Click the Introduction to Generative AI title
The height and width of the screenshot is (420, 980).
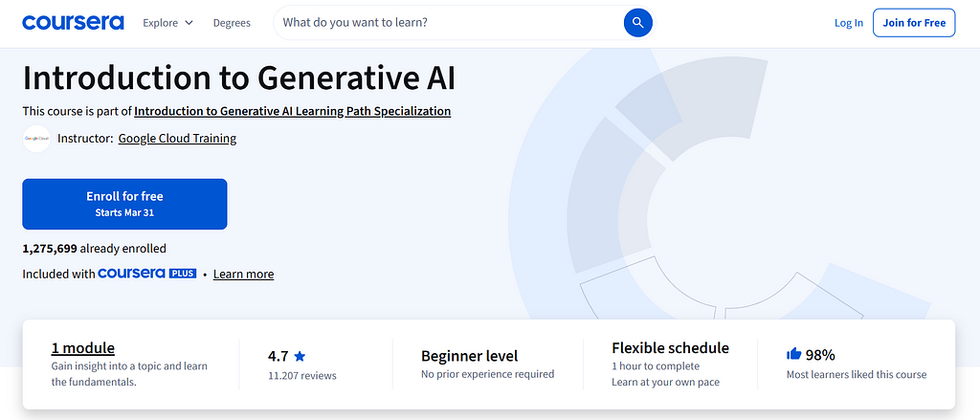point(238,77)
